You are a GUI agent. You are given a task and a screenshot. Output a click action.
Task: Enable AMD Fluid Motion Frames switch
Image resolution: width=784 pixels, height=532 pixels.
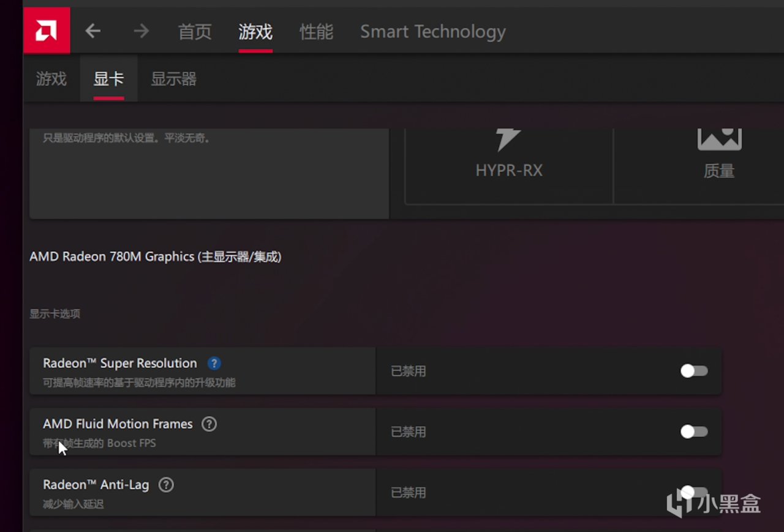694,432
